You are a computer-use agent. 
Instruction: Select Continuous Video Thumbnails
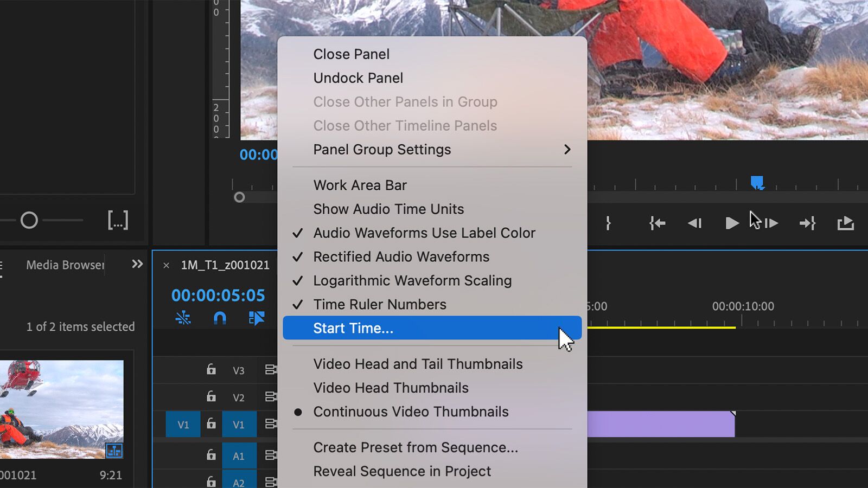(411, 412)
